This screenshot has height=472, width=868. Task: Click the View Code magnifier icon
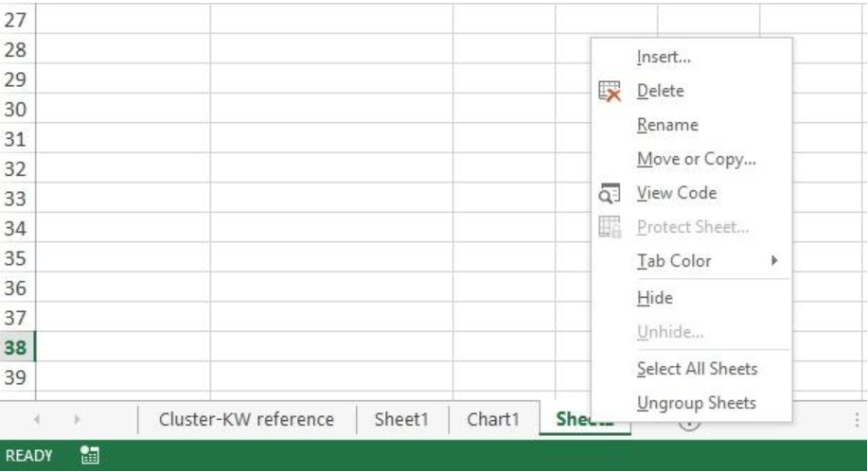[610, 193]
